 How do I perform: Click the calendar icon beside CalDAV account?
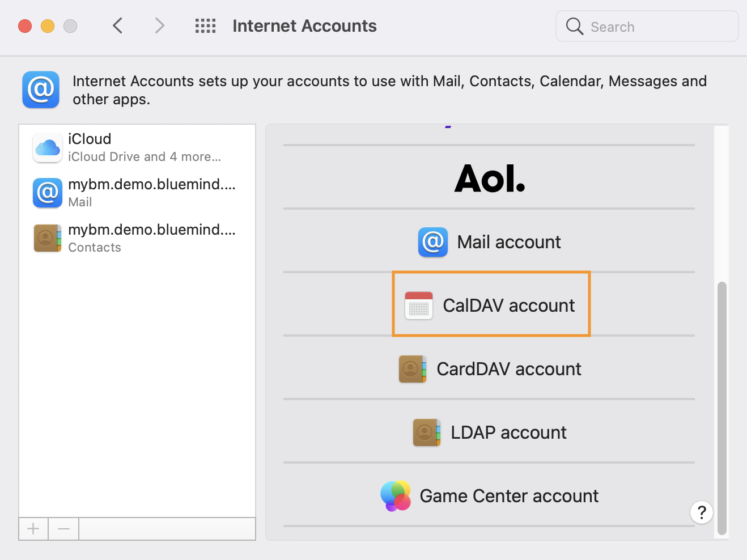click(419, 306)
